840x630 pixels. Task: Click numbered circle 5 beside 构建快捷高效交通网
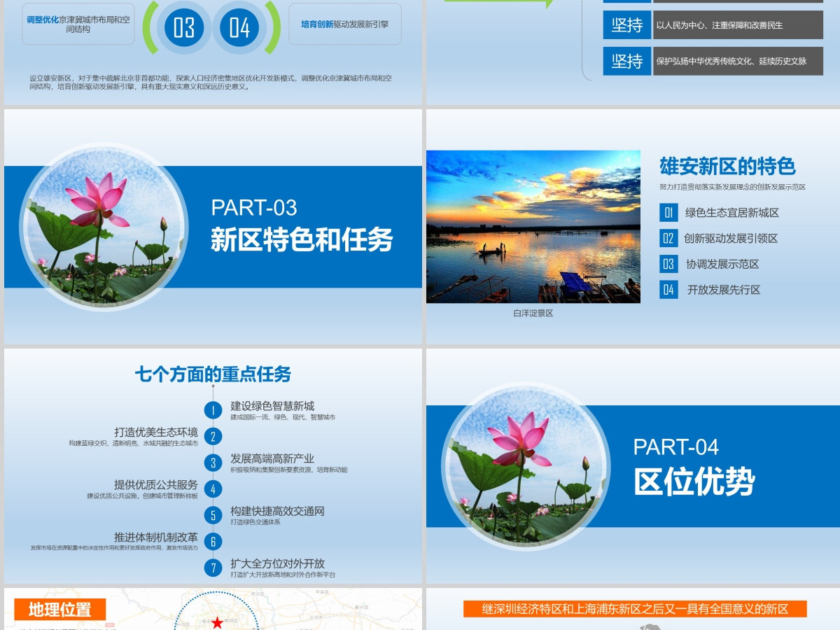tap(213, 515)
